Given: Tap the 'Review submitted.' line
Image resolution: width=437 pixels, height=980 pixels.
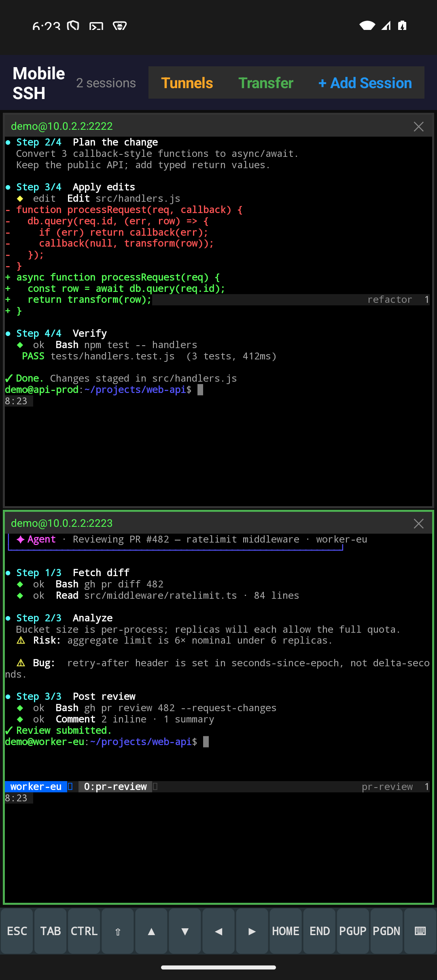Looking at the screenshot, I should 58,731.
